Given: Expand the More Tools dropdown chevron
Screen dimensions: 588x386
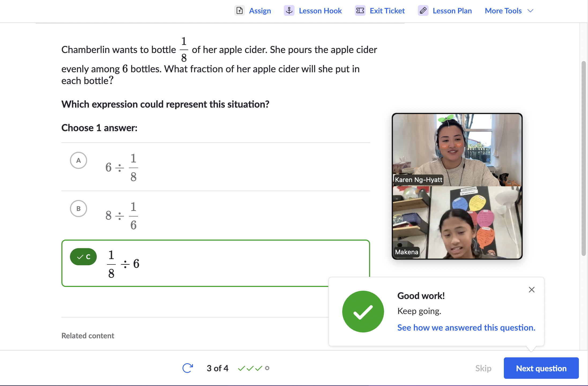Looking at the screenshot, I should point(530,11).
